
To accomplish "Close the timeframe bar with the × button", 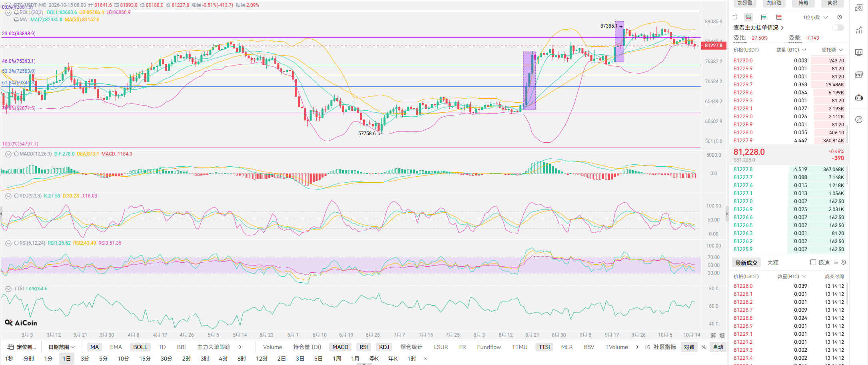I will (425, 359).
